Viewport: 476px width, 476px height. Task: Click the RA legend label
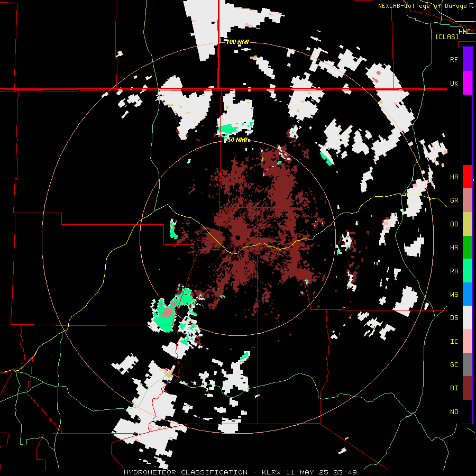(x=454, y=271)
